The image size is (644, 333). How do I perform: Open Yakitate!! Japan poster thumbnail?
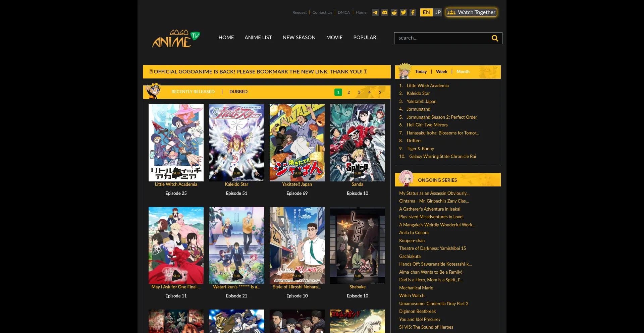coord(297,143)
